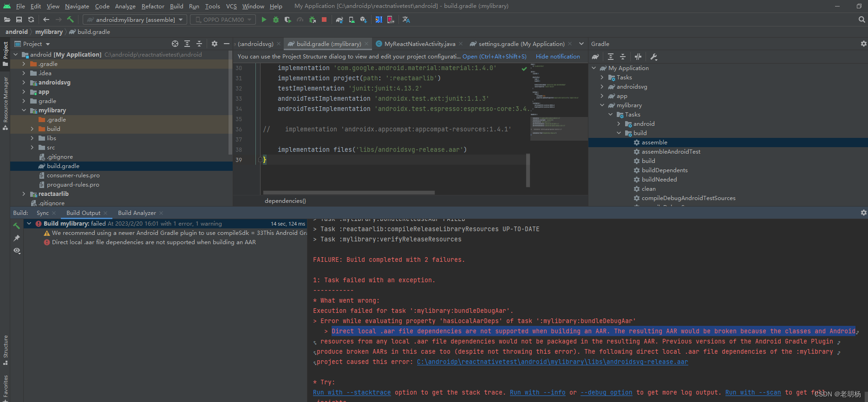
Task: Hide the Project panel with the minus icon
Action: pos(227,44)
